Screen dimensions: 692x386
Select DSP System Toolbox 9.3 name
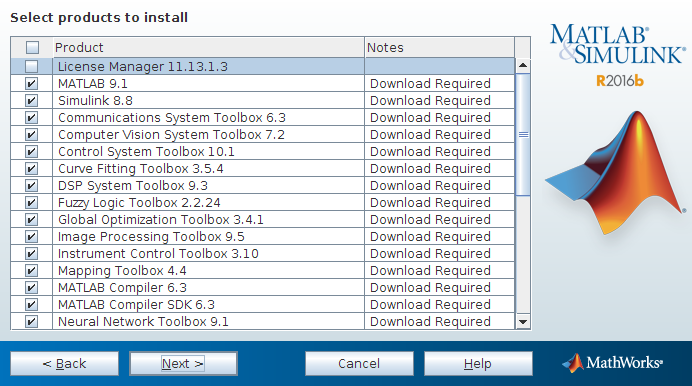click(x=133, y=186)
